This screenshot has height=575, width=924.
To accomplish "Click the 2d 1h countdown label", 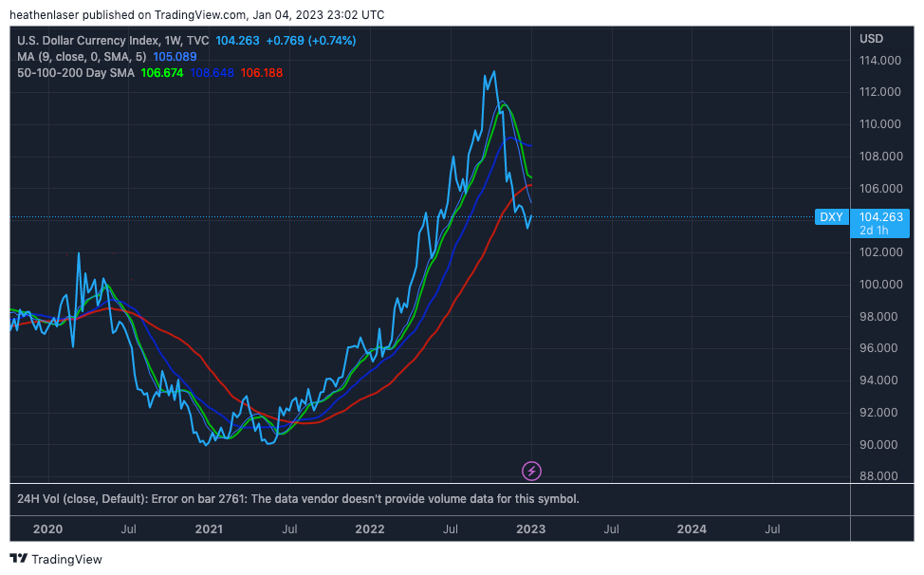I will pyautogui.click(x=874, y=231).
